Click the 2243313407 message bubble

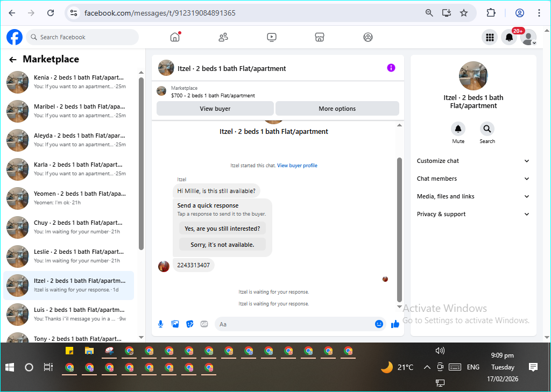(x=193, y=265)
